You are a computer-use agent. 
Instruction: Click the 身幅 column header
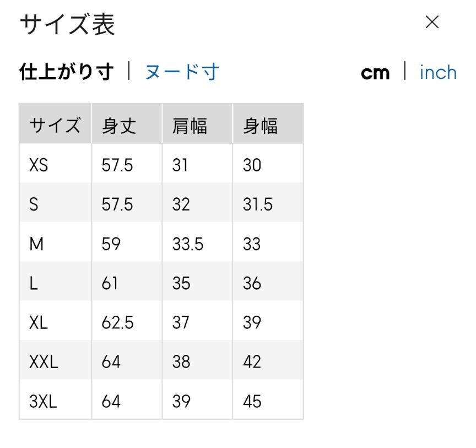pos(260,126)
